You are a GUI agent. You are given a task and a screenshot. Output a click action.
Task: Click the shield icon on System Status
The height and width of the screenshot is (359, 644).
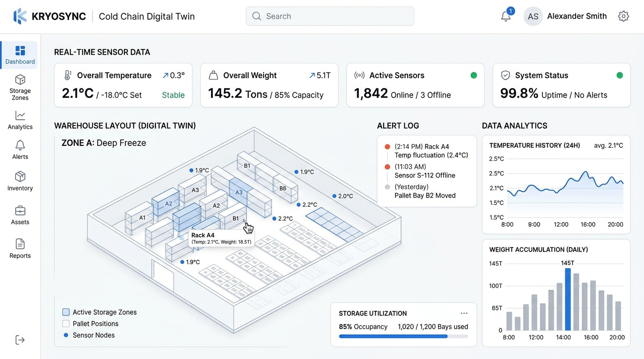[505, 75]
